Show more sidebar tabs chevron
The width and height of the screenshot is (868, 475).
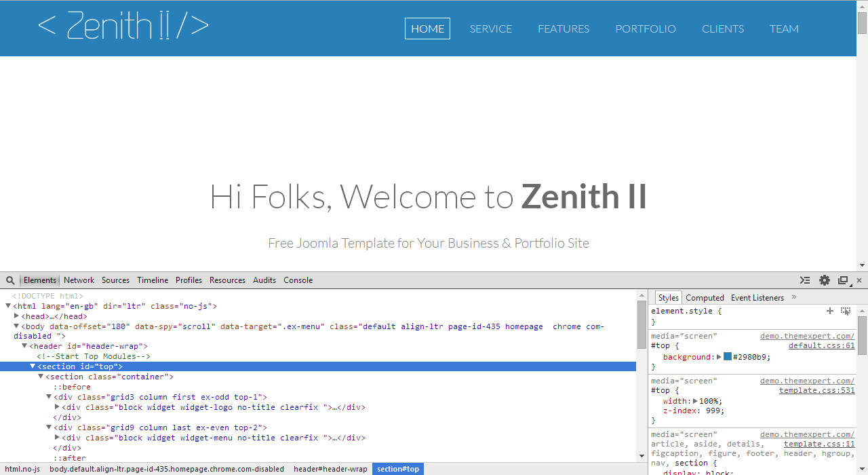coord(794,297)
